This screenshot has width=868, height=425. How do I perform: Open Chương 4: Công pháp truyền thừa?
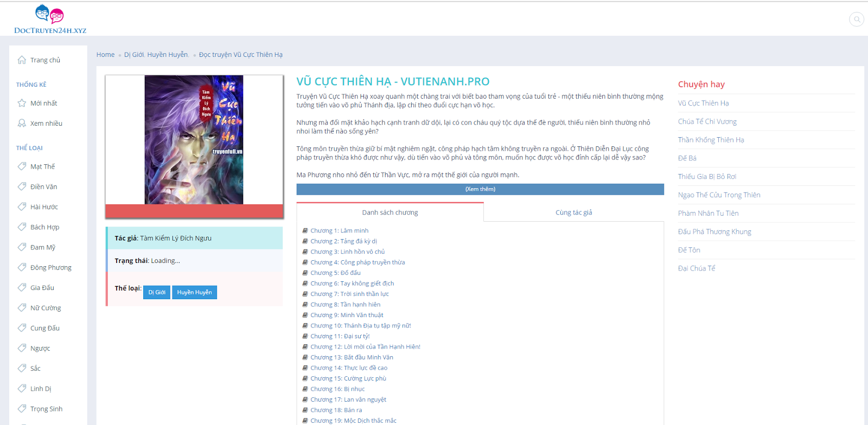tap(358, 262)
